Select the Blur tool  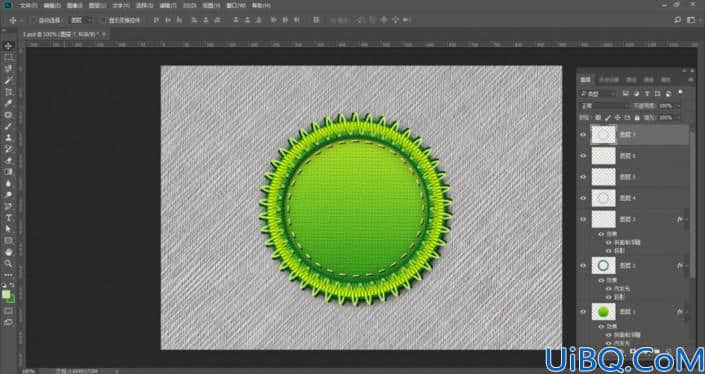tap(9, 183)
